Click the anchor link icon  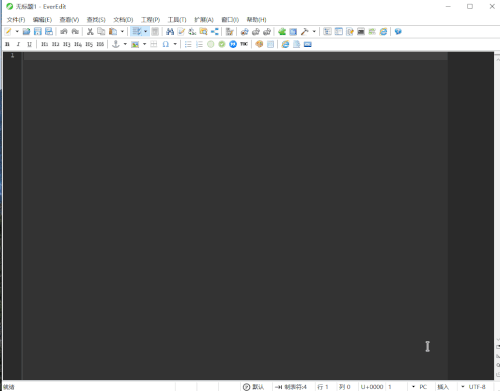tap(116, 44)
